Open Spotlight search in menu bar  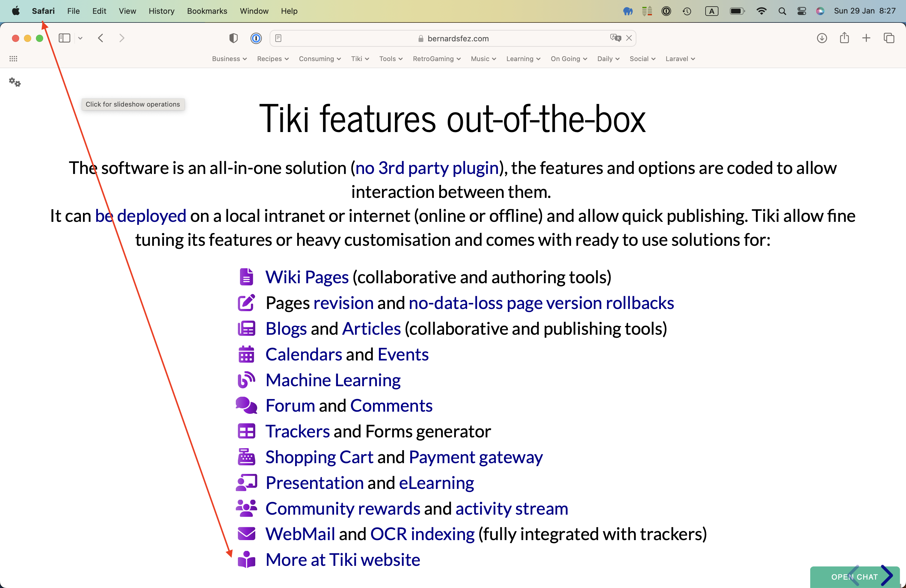(x=782, y=11)
